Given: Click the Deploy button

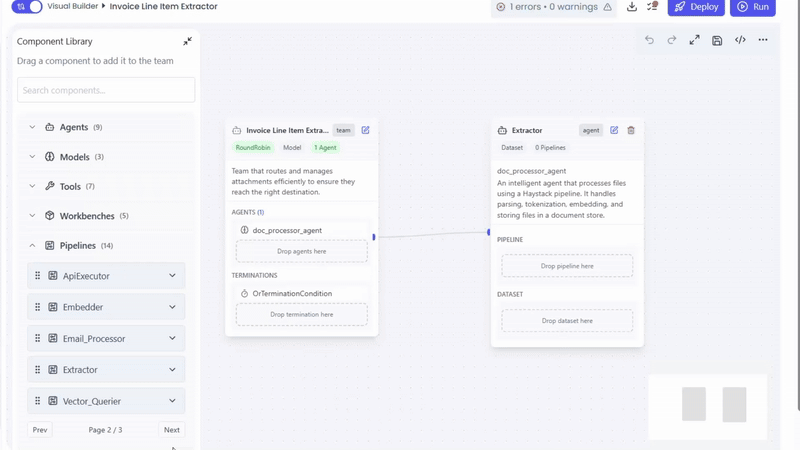Looking at the screenshot, I should (697, 7).
